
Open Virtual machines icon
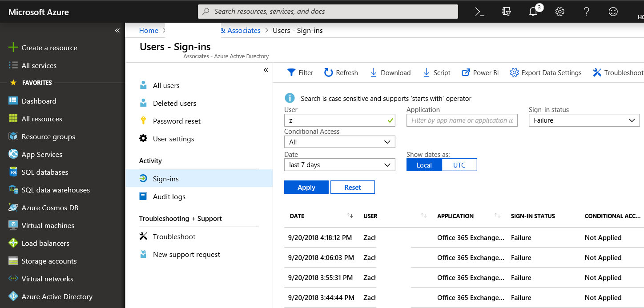(x=13, y=225)
